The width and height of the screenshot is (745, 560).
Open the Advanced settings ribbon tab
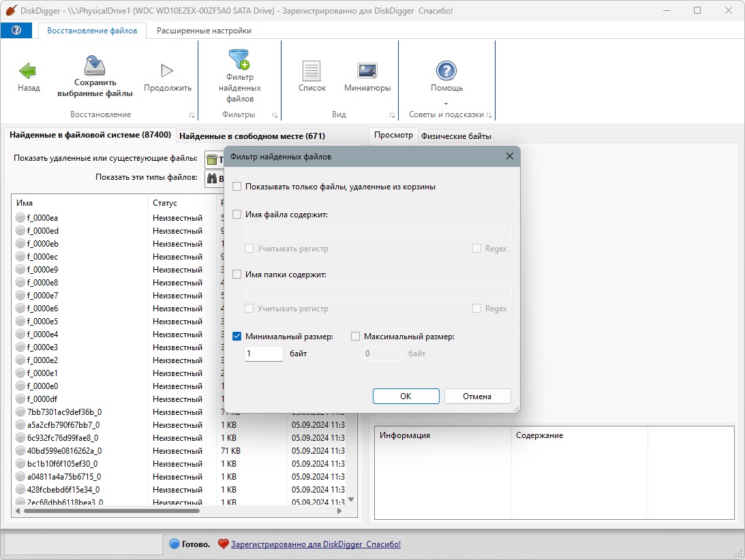click(204, 31)
